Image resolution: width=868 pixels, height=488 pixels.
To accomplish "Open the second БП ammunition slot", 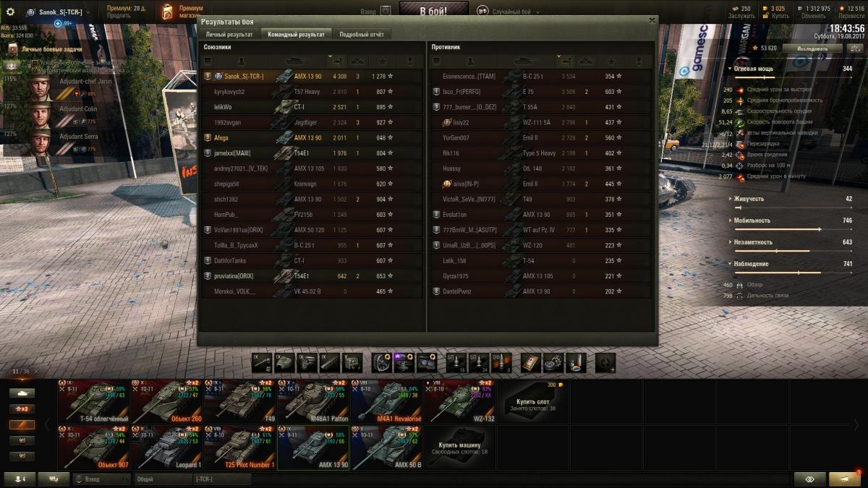I will (x=479, y=361).
